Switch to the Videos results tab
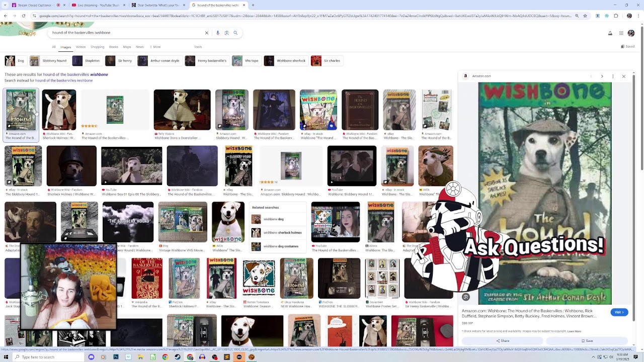The height and width of the screenshot is (362, 644). [80, 47]
